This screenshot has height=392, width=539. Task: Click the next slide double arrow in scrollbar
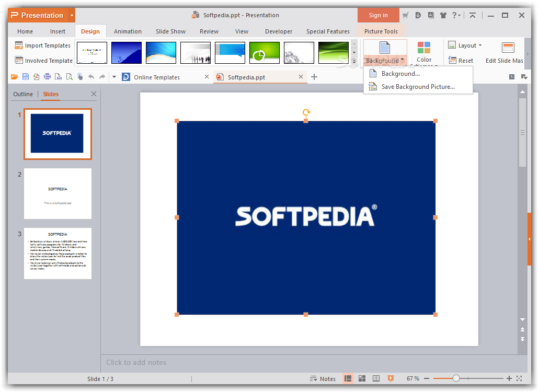[522, 339]
